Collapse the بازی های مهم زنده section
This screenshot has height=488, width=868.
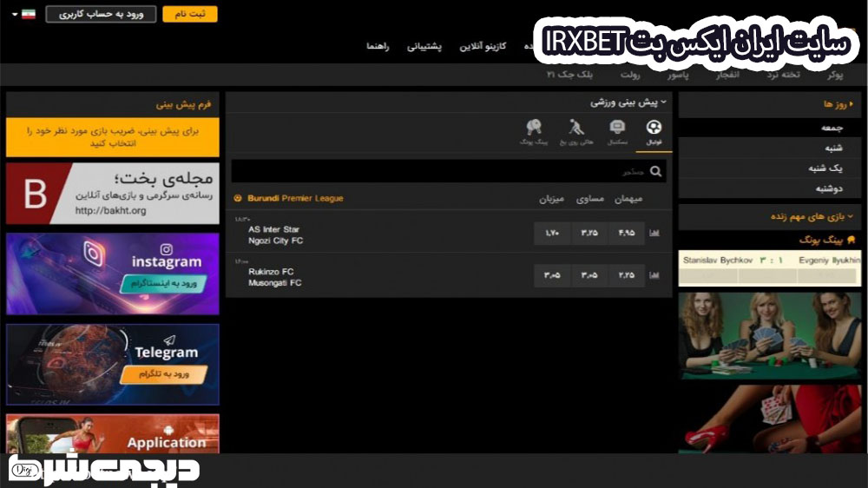click(x=851, y=216)
